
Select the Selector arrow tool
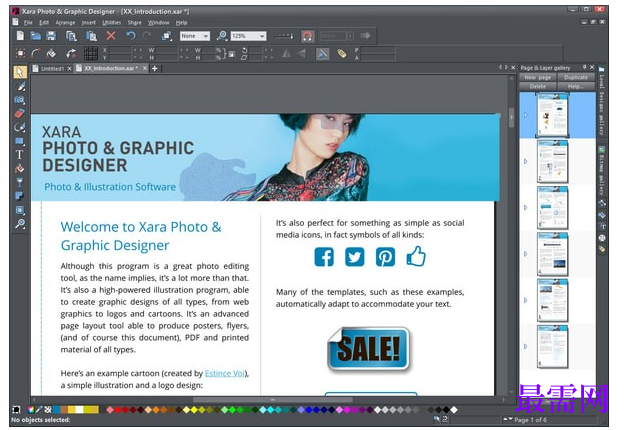pos(20,72)
